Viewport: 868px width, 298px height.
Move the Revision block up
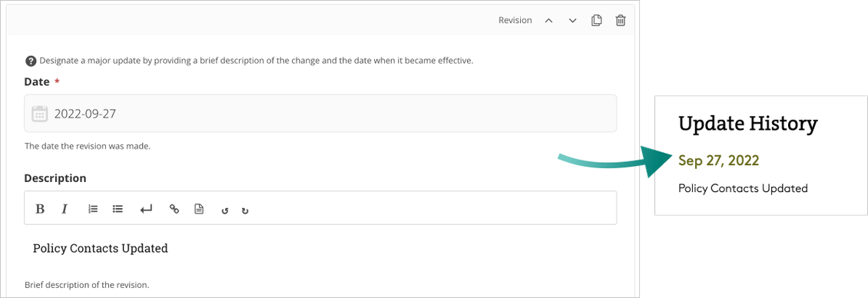click(548, 21)
